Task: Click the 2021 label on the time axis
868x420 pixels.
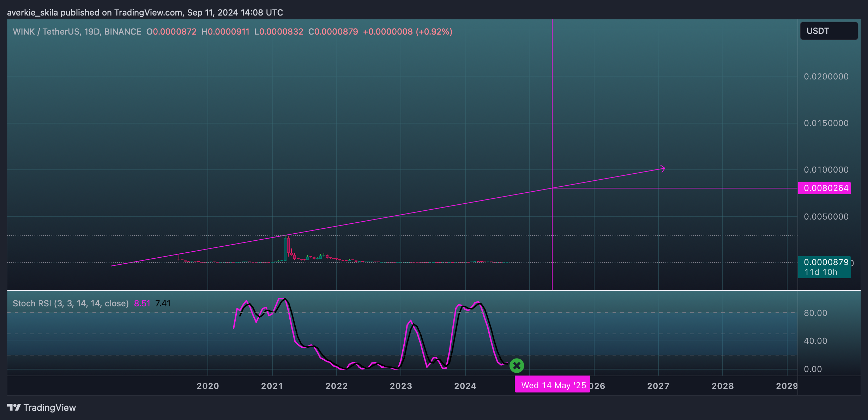Action: [272, 386]
